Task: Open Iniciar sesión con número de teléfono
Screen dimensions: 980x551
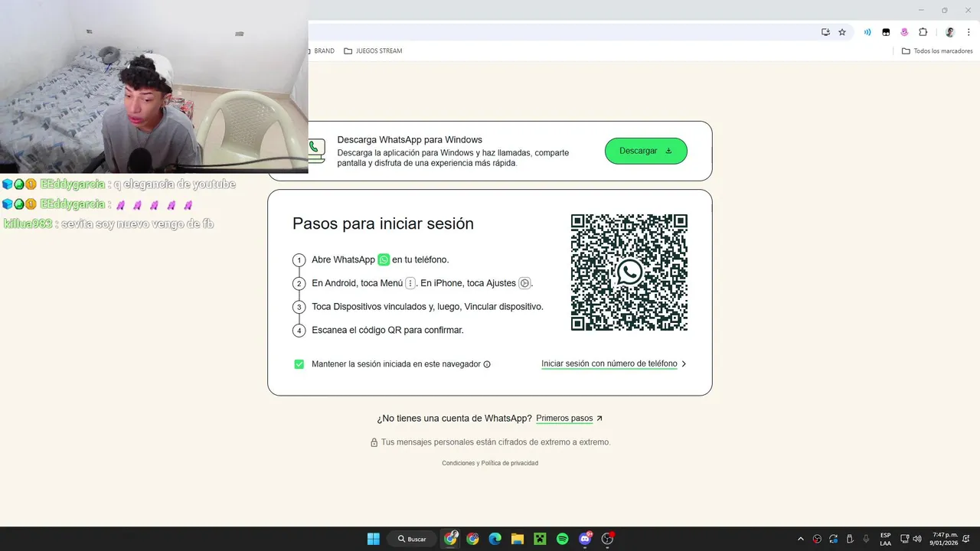Action: [609, 364]
